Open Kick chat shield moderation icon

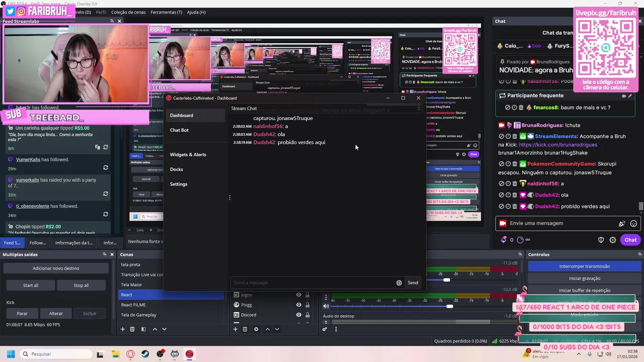pyautogui.click(x=601, y=240)
